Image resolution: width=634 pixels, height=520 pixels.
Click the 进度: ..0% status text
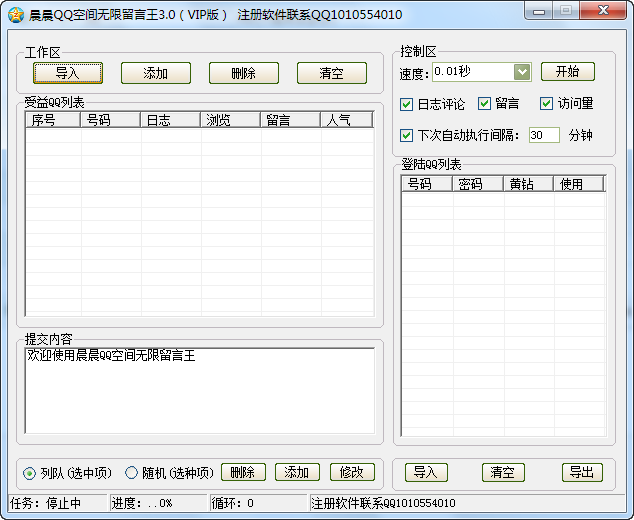click(x=142, y=503)
